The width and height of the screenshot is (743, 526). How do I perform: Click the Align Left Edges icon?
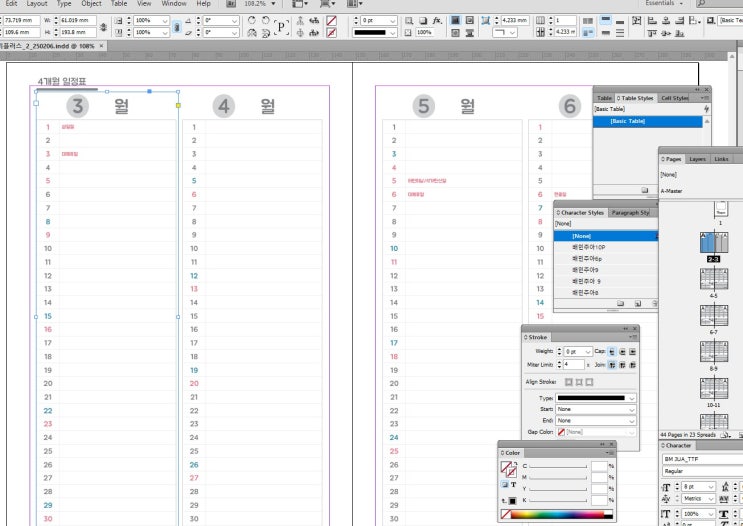point(652,20)
